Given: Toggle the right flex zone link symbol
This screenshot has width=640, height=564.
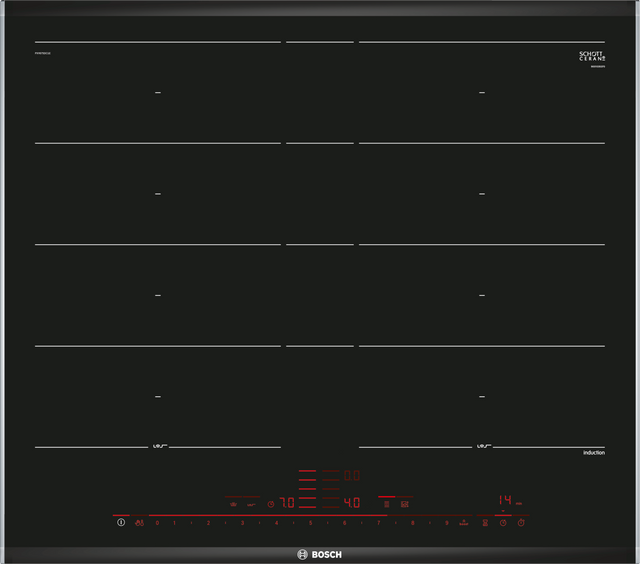Looking at the screenshot, I should (482, 446).
